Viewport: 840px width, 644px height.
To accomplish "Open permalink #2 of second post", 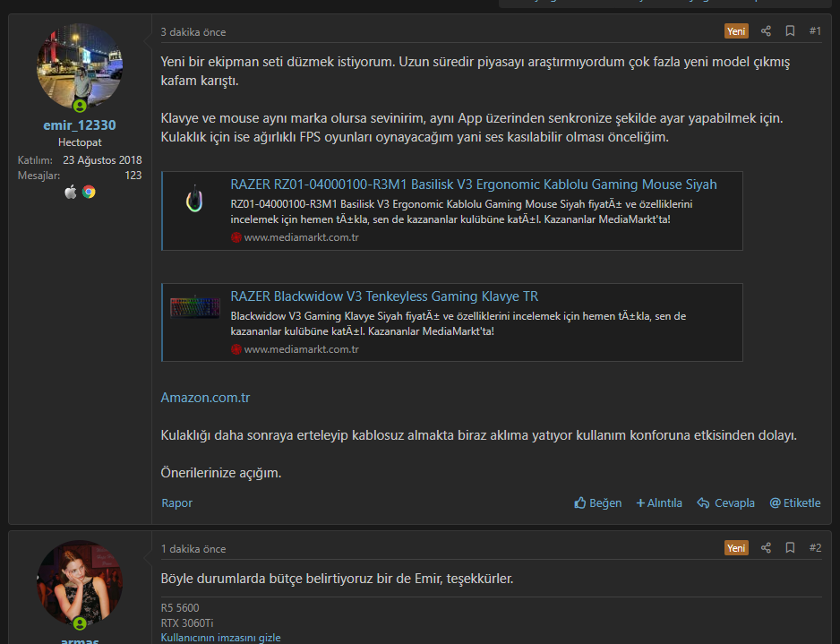I will click(x=815, y=547).
